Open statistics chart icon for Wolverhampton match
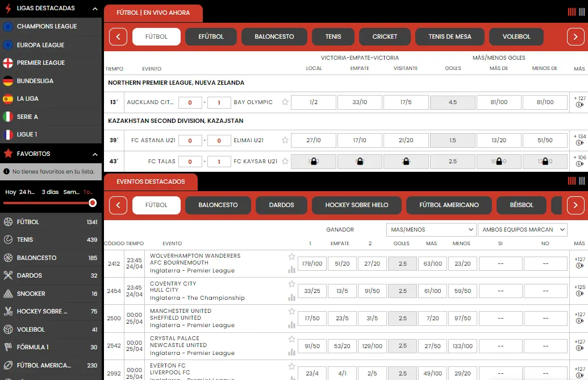Image resolution: width=588 pixels, height=380 pixels. [291, 270]
